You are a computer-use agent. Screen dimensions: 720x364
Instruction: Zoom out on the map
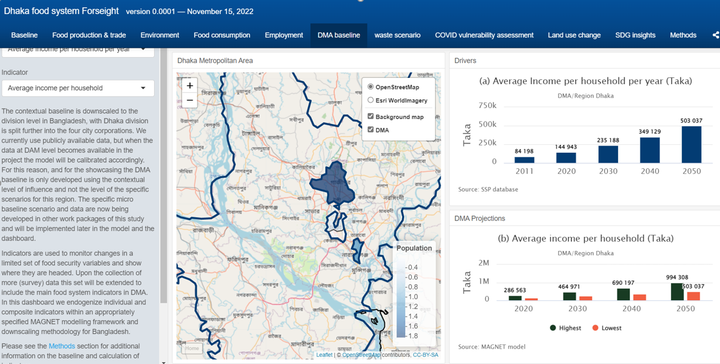[190, 100]
